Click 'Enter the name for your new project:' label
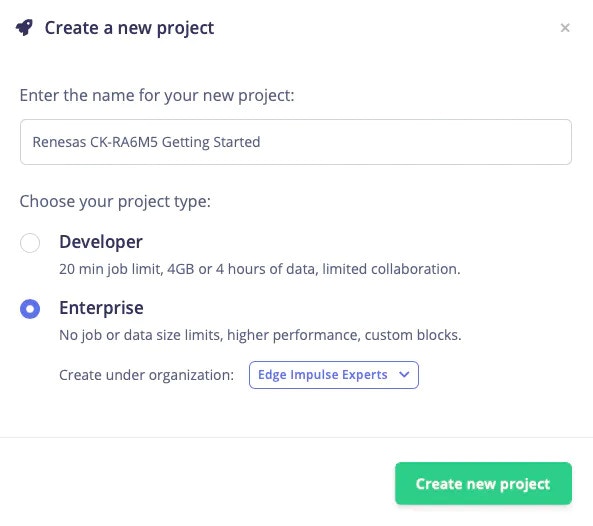Viewport: 593px width, 526px height. [157, 96]
